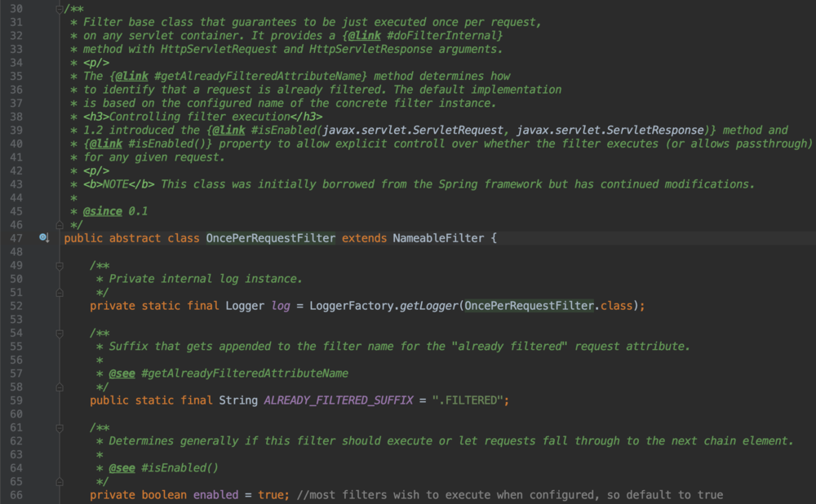Click 'Suffix that gets appended' comment line
816x504 pixels.
pyautogui.click(x=399, y=347)
